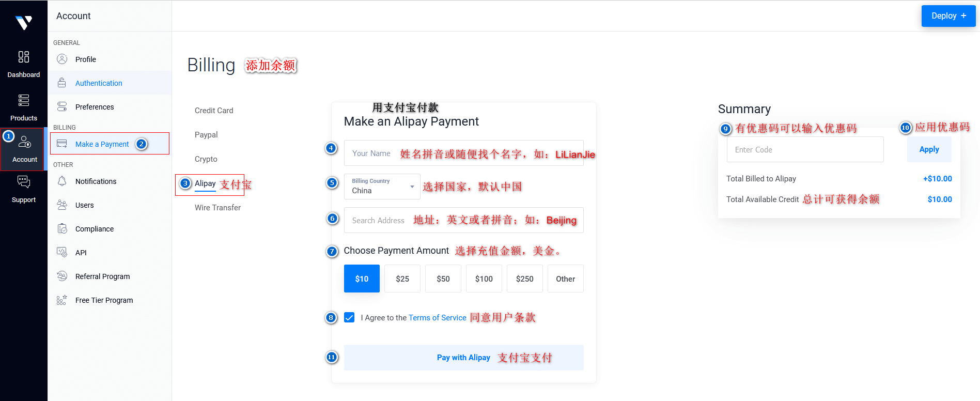The image size is (980, 401).
Task: Click the Referral Program icon
Action: (62, 276)
